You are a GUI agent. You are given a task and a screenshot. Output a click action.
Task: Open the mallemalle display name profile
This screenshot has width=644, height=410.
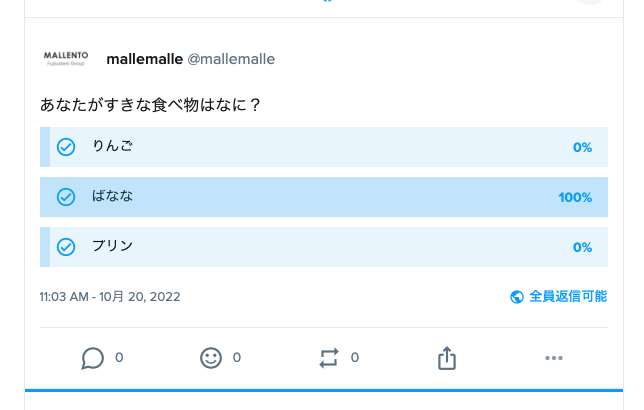point(144,59)
